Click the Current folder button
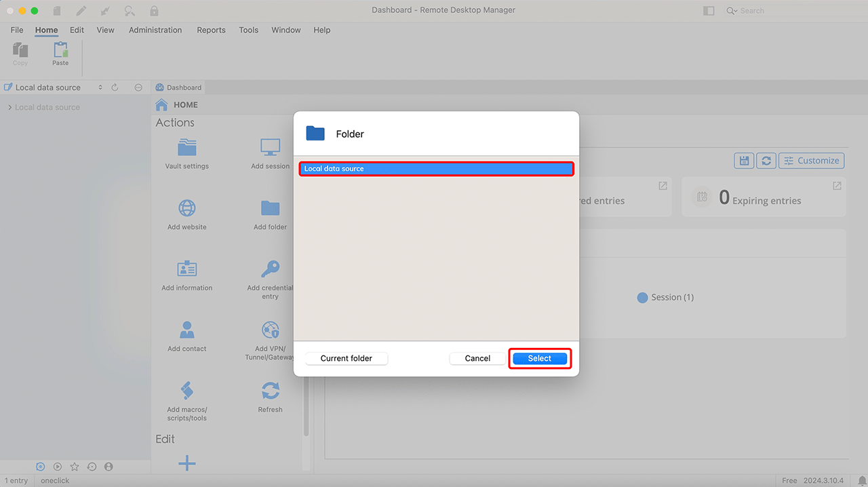The width and height of the screenshot is (868, 487). tap(347, 358)
